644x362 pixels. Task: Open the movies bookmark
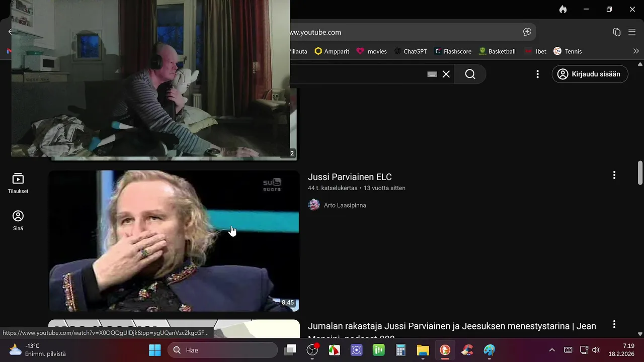click(x=371, y=51)
